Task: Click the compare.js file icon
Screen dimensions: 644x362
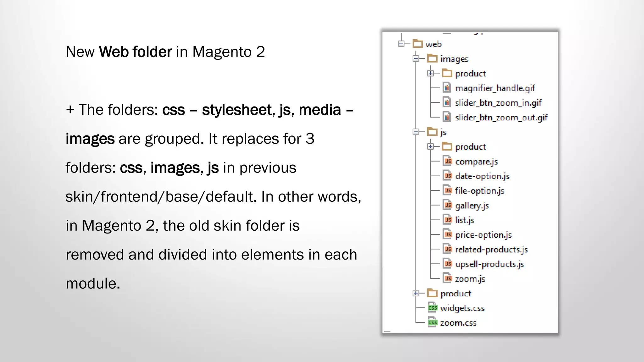Action: (x=447, y=161)
